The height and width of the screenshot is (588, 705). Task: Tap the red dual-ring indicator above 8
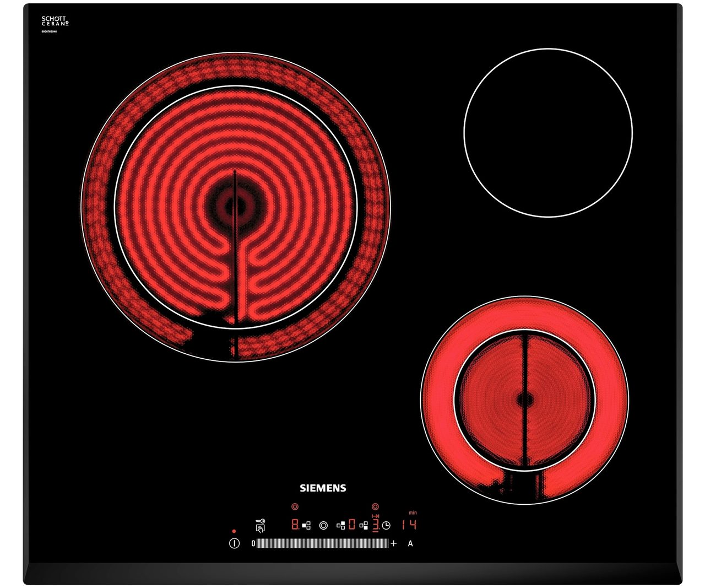click(295, 506)
